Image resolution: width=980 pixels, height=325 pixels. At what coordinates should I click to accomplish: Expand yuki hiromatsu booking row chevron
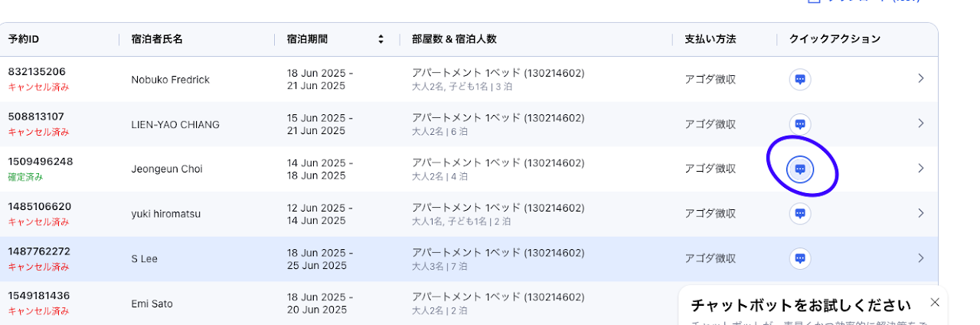coord(921,213)
